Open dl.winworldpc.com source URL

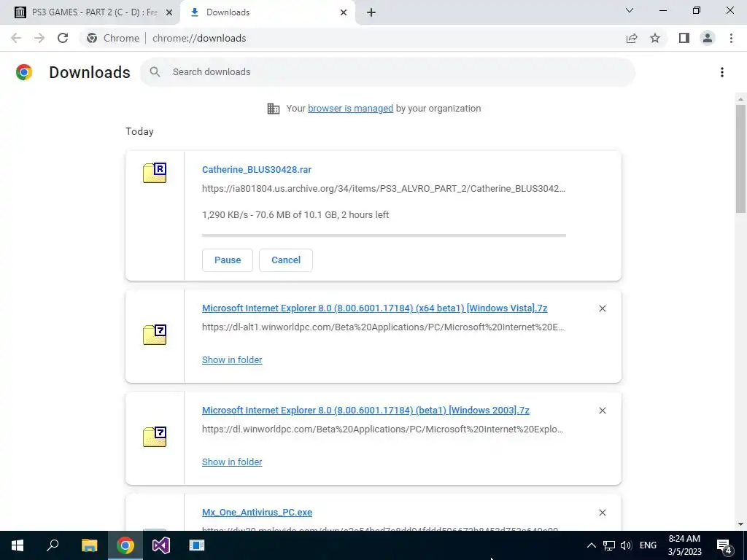(382, 429)
